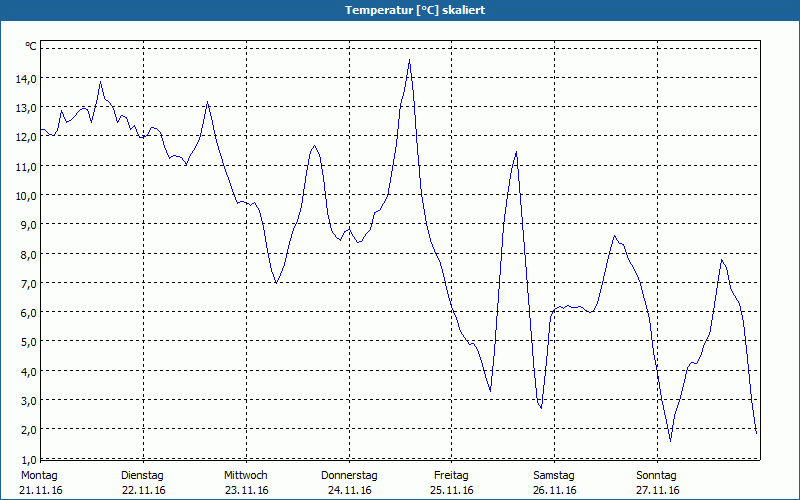Select the Montag day label
Screen dimensions: 800x500
[39, 476]
